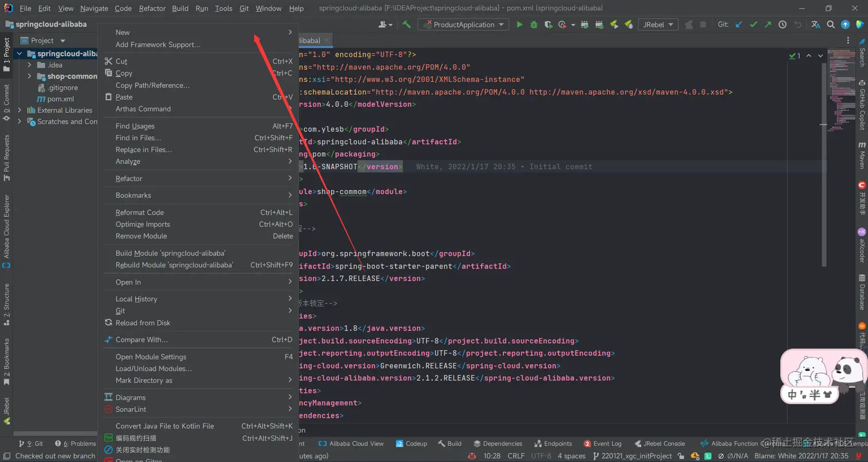Open the Project view selector dropdown
The height and width of the screenshot is (462, 868).
coord(43,40)
